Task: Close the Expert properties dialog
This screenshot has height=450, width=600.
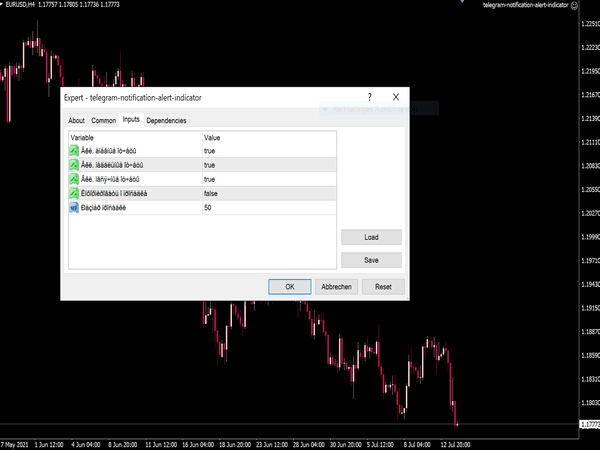Action: [396, 97]
